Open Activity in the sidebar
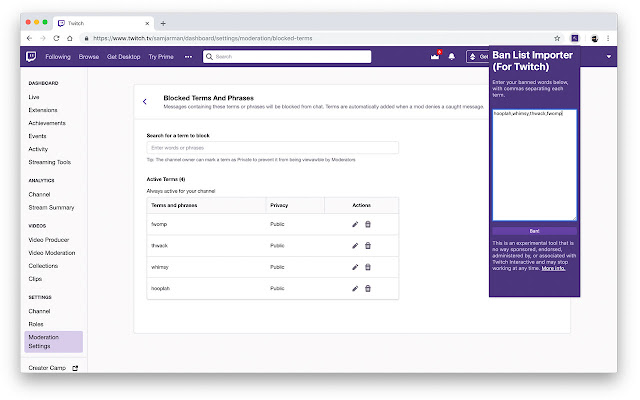The height and width of the screenshot is (400, 640). (38, 149)
